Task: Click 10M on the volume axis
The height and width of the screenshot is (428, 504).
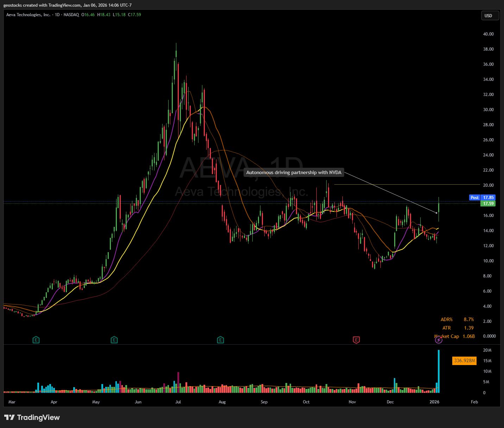Action: [487, 371]
